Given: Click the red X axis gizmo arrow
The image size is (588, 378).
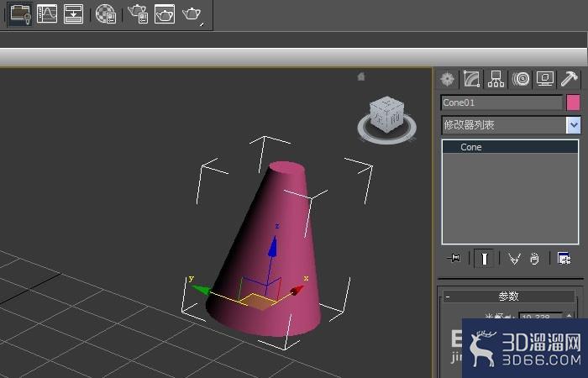Looking at the screenshot, I should (x=297, y=290).
